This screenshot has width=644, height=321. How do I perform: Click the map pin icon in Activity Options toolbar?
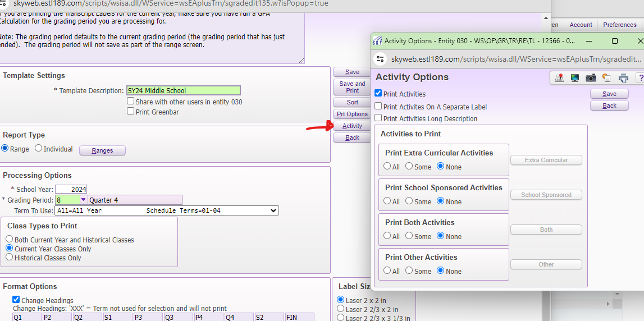(559, 78)
